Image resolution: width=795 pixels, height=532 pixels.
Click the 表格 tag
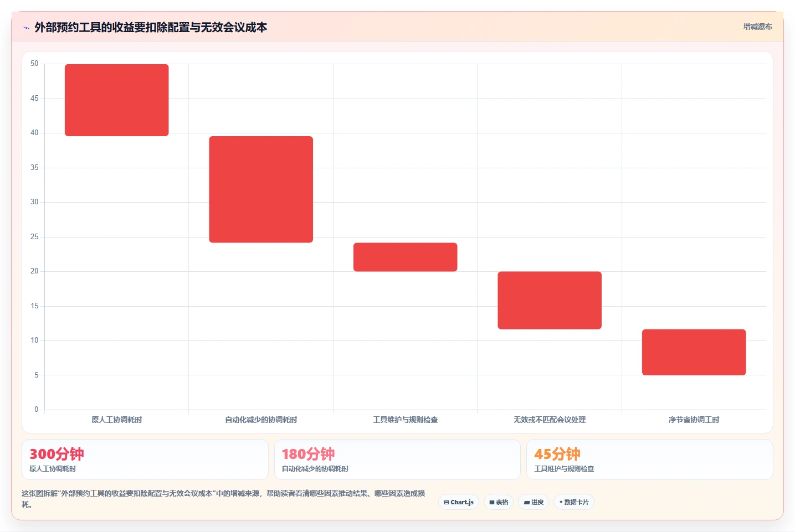coord(499,502)
